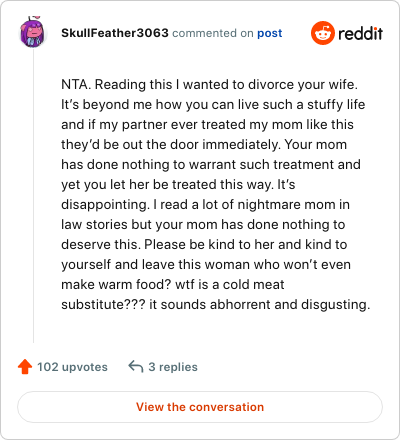Click the line "has done nothing to warrant"
The image size is (400, 440).
point(211,165)
